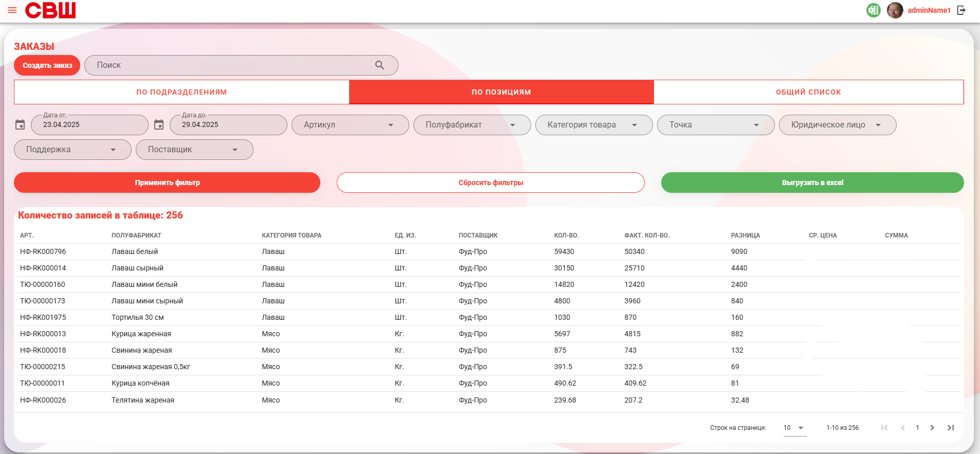This screenshot has height=454, width=980.
Task: Click the green Excel export icon
Action: [873, 10]
